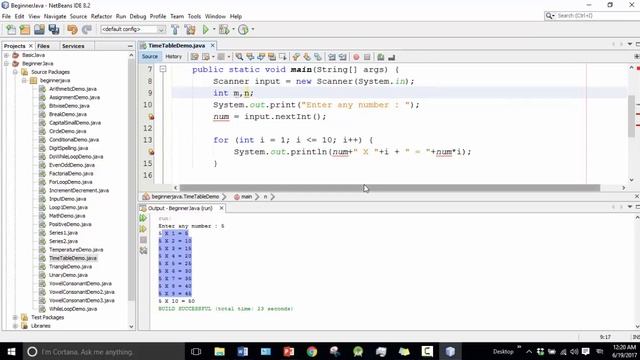This screenshot has height=360, width=640.
Task: Open the Profile Project dropdown arrow
Action: pyautogui.click(x=253, y=29)
